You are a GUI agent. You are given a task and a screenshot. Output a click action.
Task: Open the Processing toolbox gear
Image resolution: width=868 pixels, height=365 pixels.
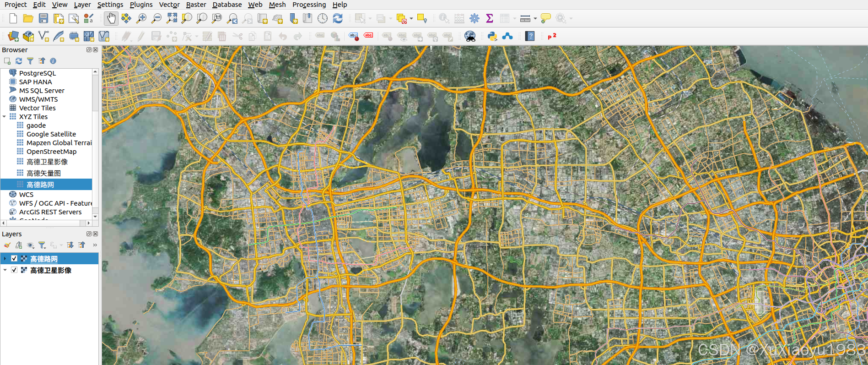(474, 18)
